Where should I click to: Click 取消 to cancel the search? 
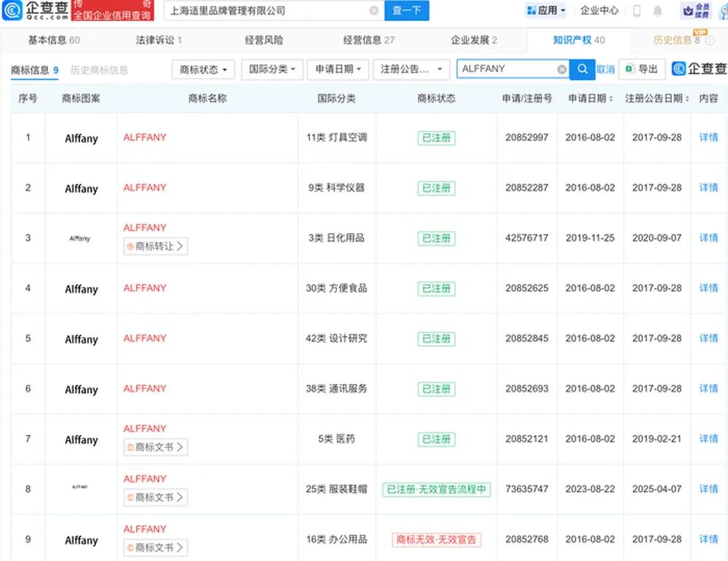[606, 69]
